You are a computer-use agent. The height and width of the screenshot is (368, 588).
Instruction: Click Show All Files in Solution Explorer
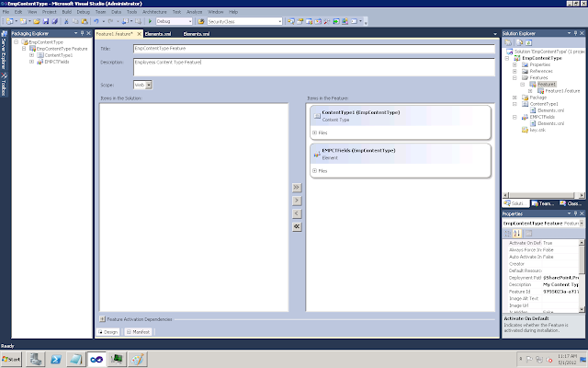tap(519, 42)
